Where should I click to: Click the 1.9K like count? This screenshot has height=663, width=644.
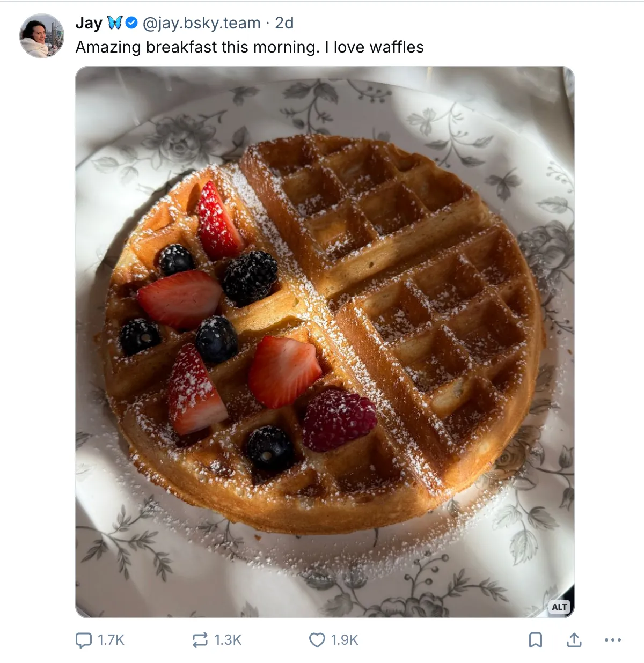pos(345,640)
